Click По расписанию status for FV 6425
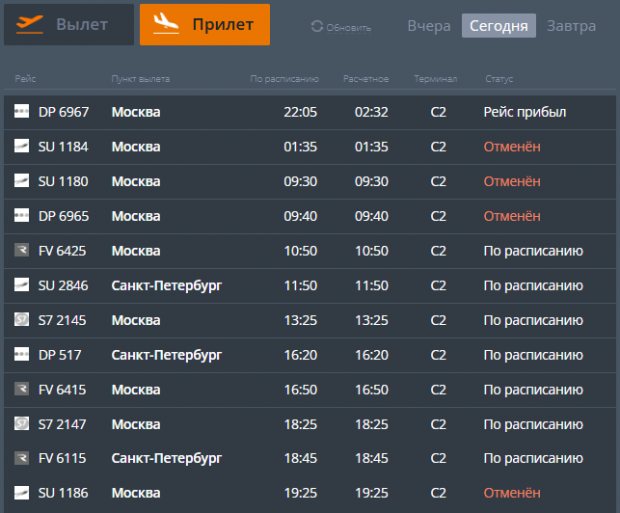Screen dimensions: 620x513 tap(533, 251)
